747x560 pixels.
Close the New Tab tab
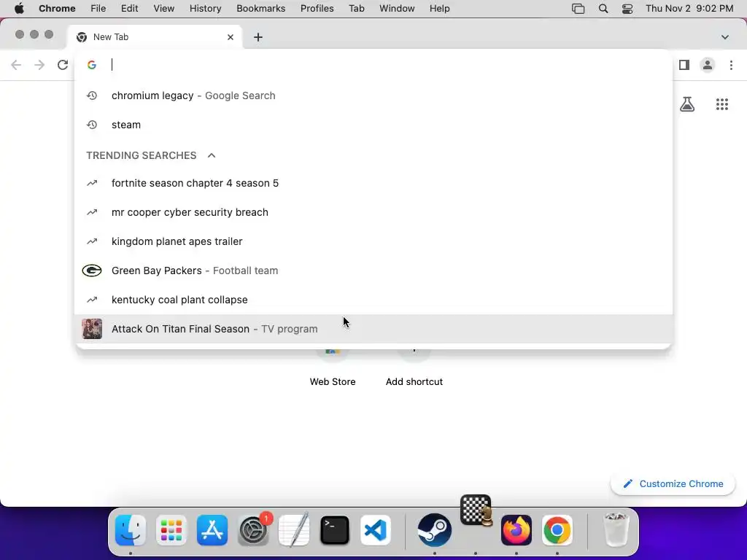coord(231,37)
